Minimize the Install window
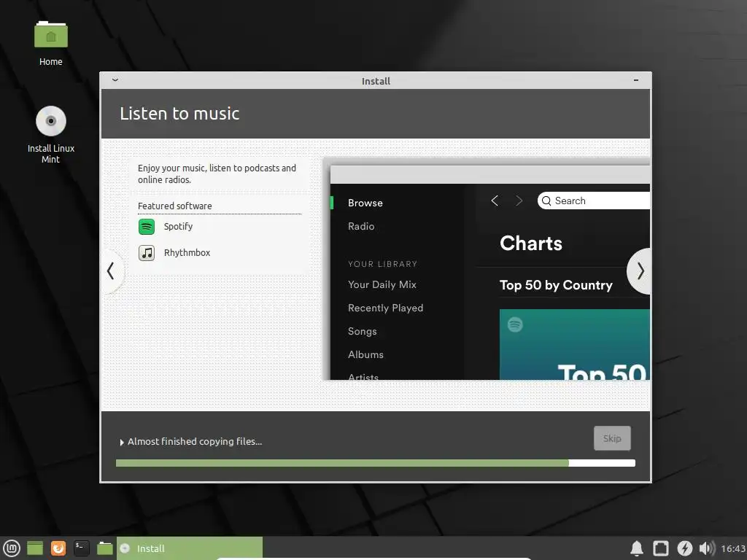 (636, 80)
